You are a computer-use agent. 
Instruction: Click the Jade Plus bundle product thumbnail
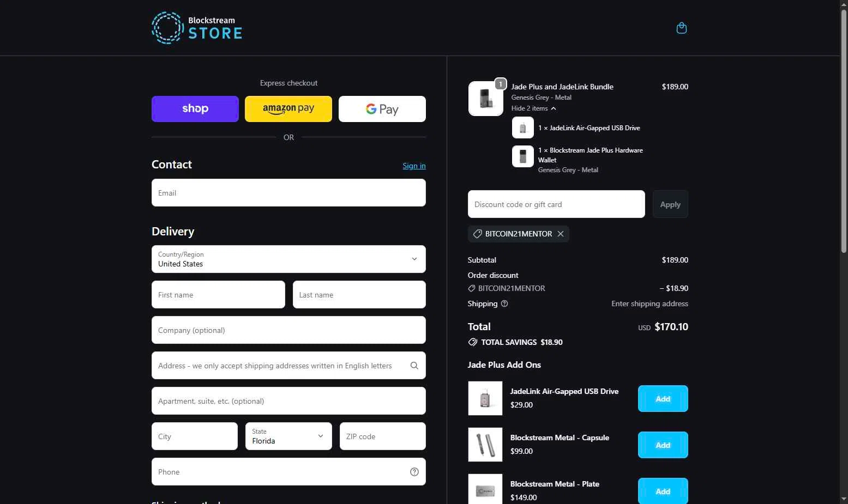[485, 99]
